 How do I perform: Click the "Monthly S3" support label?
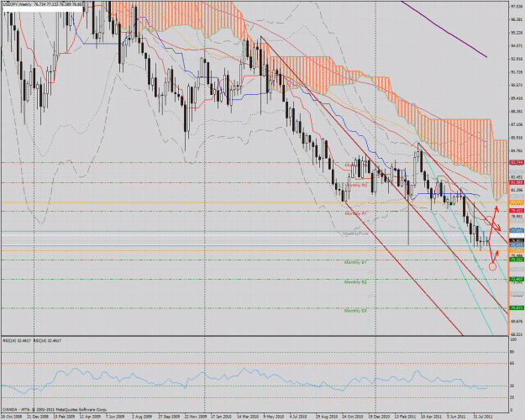pos(355,311)
